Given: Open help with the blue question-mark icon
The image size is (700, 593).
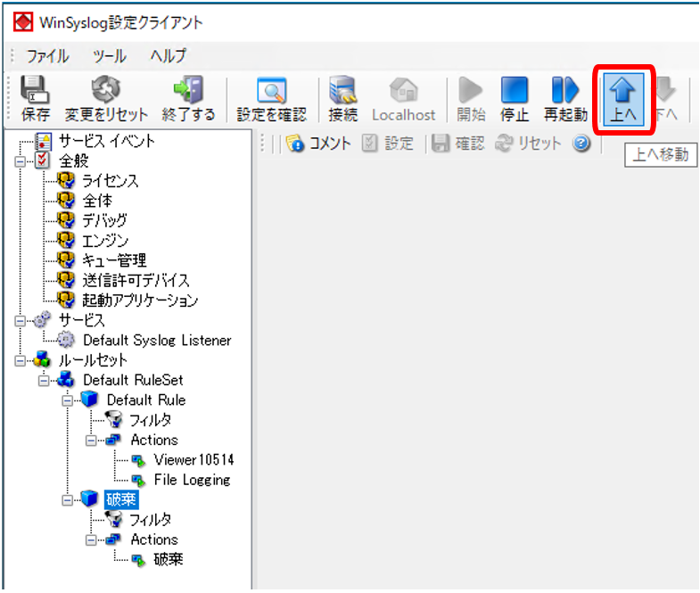Looking at the screenshot, I should point(581,143).
